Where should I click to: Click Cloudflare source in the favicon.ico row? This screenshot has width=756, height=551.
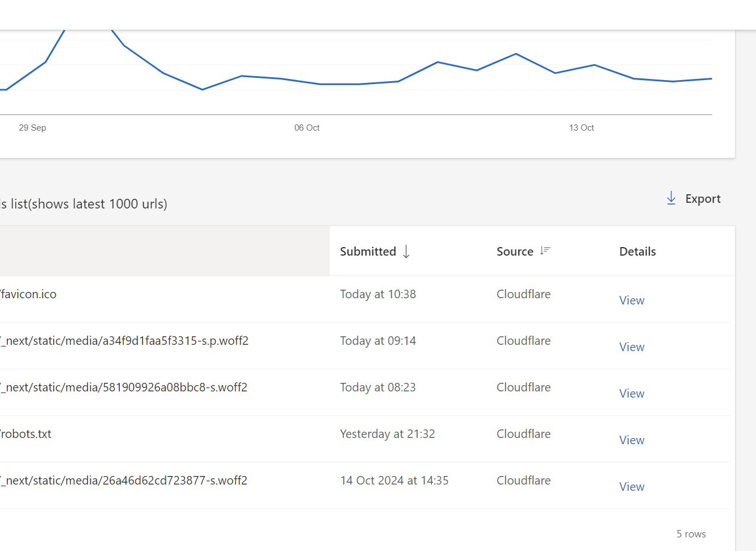click(x=523, y=294)
